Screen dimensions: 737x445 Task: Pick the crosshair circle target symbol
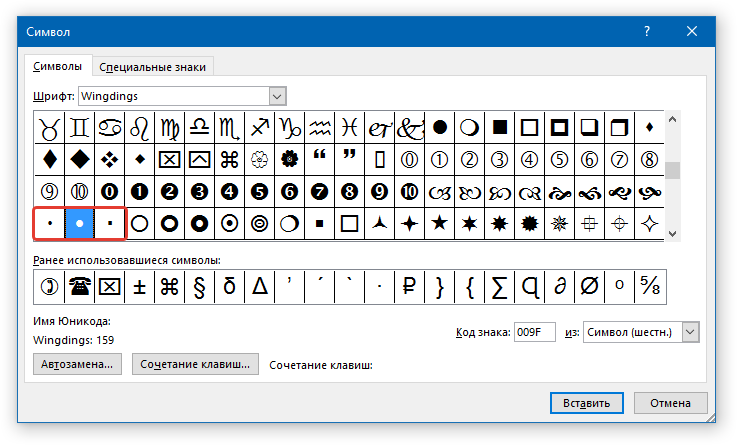[x=619, y=224]
